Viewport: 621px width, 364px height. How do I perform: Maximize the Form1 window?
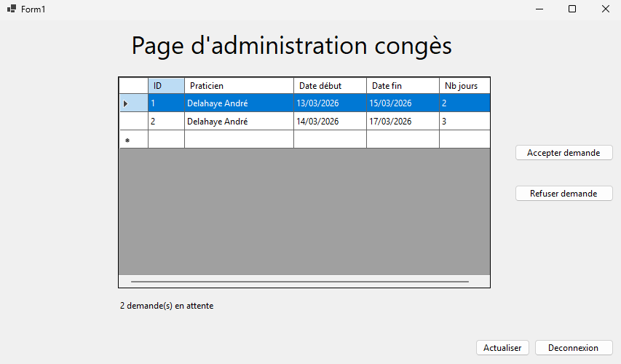pos(572,9)
